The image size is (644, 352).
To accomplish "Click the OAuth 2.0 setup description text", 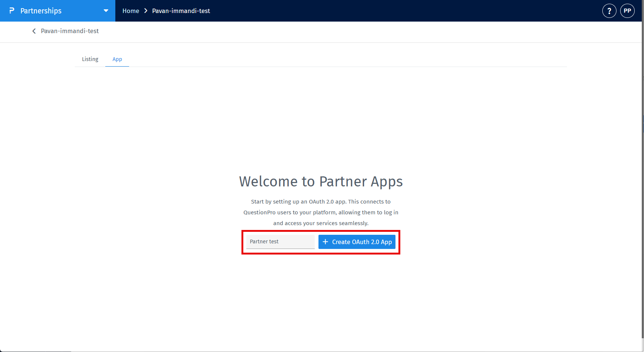I will [x=321, y=212].
